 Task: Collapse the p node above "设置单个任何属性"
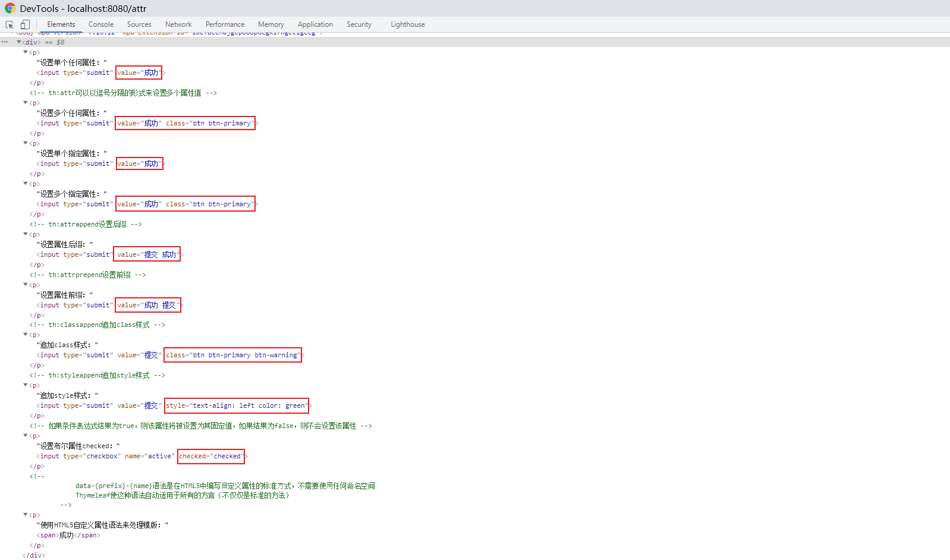point(26,52)
